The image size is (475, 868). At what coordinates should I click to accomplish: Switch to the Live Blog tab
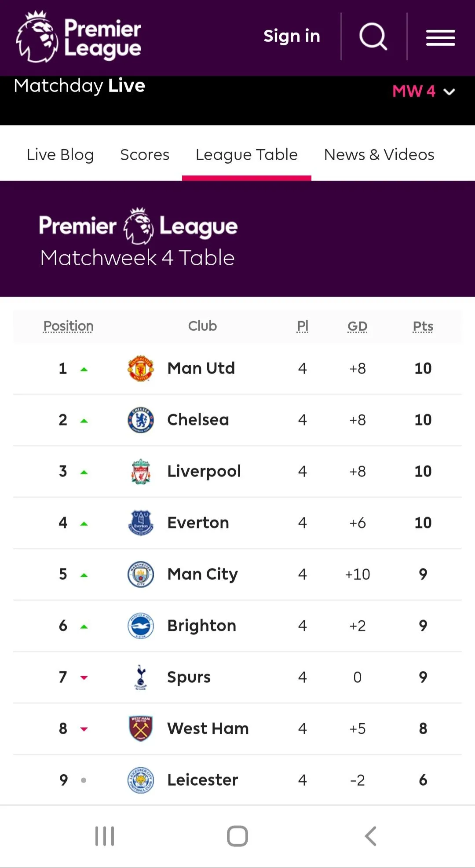point(60,155)
